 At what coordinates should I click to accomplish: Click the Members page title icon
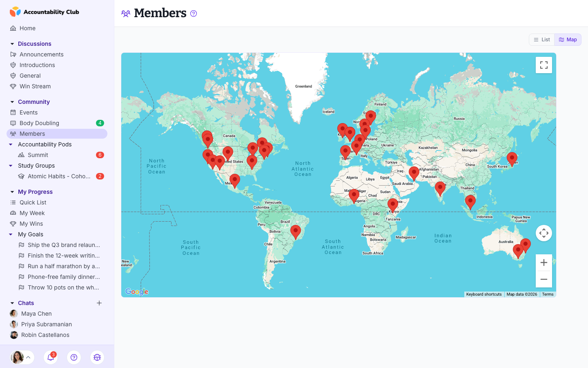[x=126, y=13]
